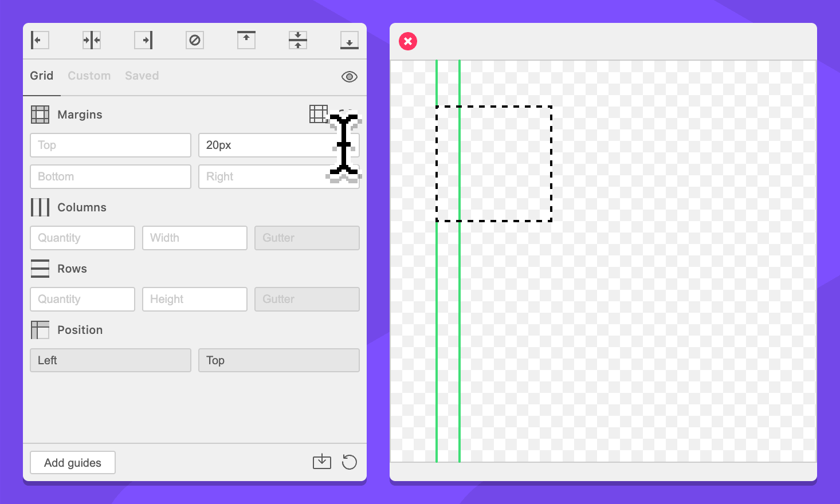Click the clear guides icon

(195, 40)
